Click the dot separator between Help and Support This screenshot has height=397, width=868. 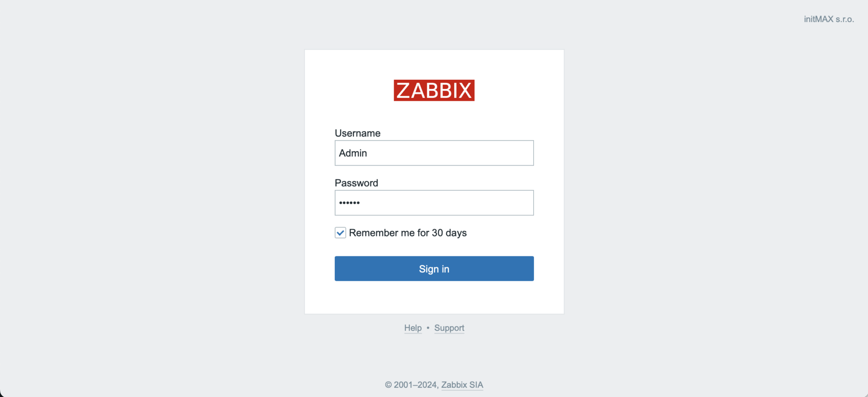coord(428,328)
